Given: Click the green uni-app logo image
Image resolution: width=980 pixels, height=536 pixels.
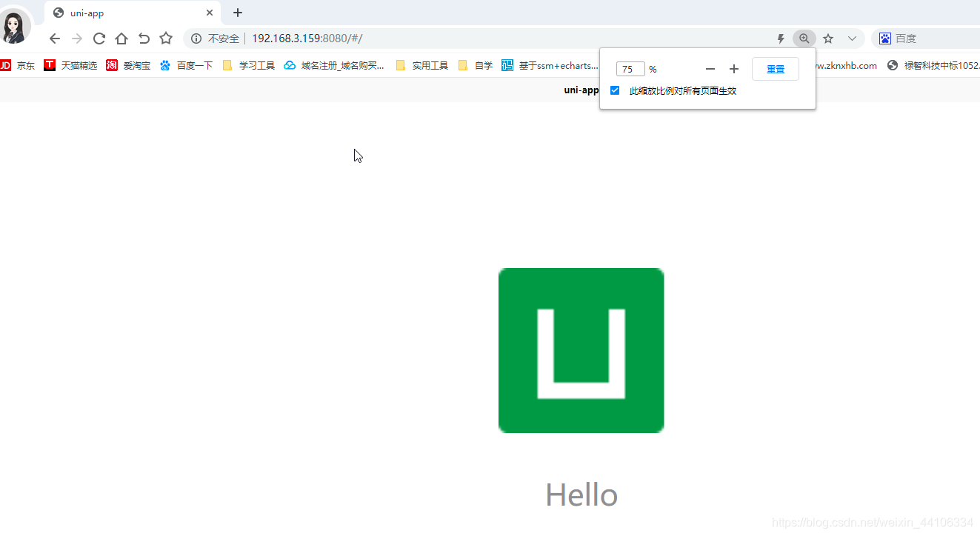Looking at the screenshot, I should pyautogui.click(x=581, y=350).
